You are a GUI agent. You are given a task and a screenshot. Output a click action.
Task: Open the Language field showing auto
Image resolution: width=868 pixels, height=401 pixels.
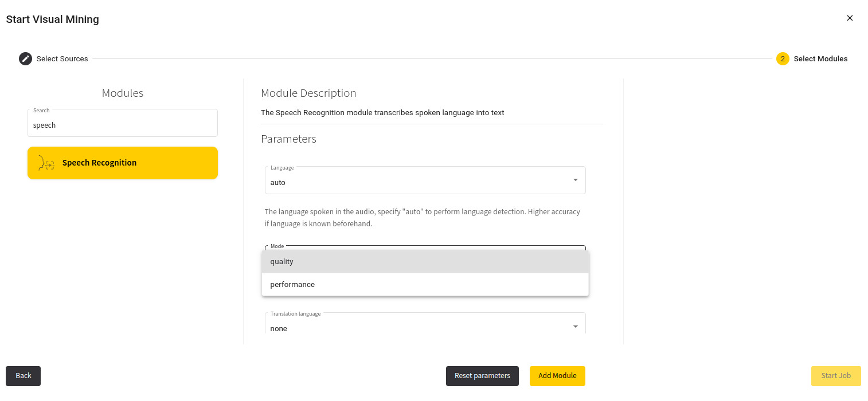click(x=425, y=180)
